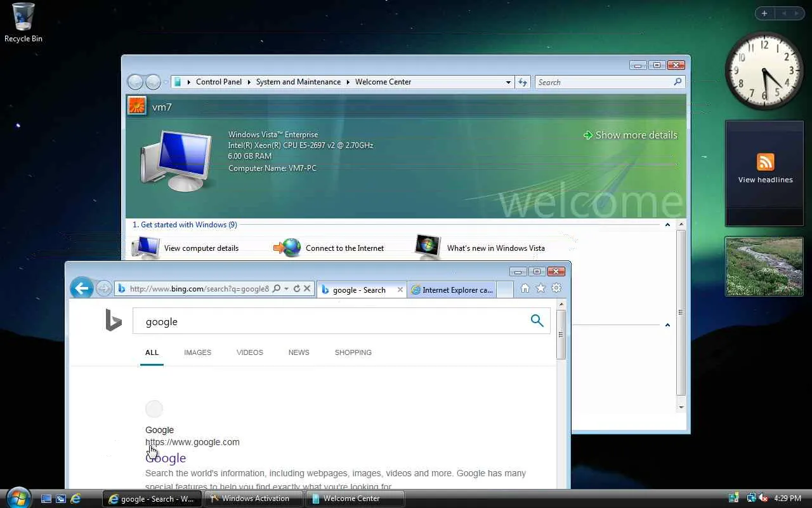The width and height of the screenshot is (812, 508).
Task: Open the Google result title link
Action: pyautogui.click(x=166, y=458)
